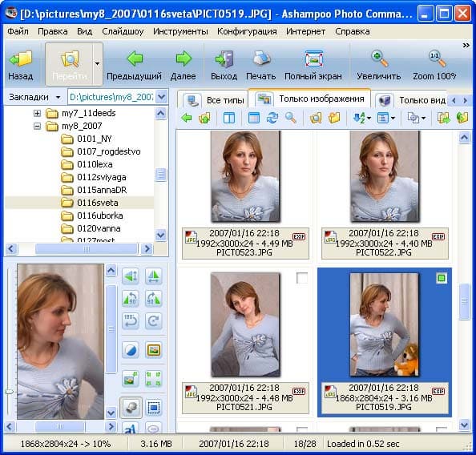The image size is (476, 455).
Task: Switch to Только изображения tab
Action: click(x=309, y=99)
